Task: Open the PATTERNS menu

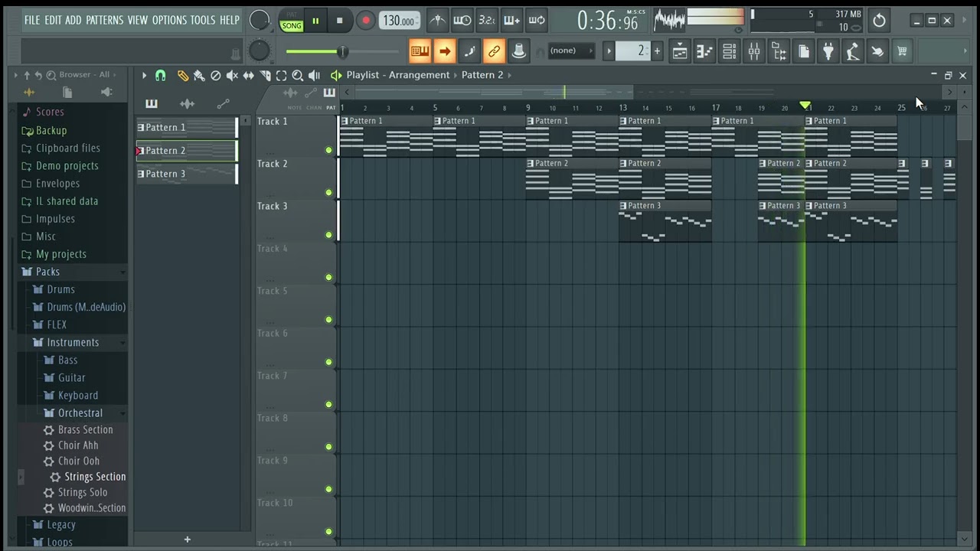Action: 104,20
